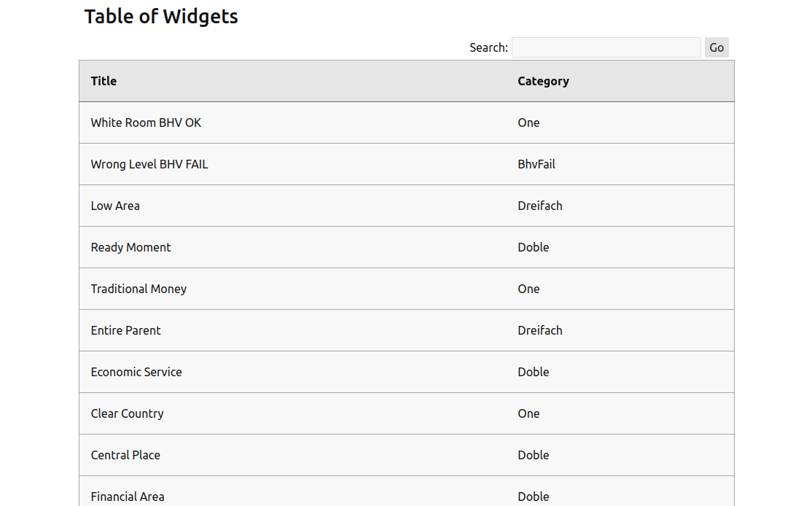
Task: Click the Low Area title cell
Action: [115, 206]
